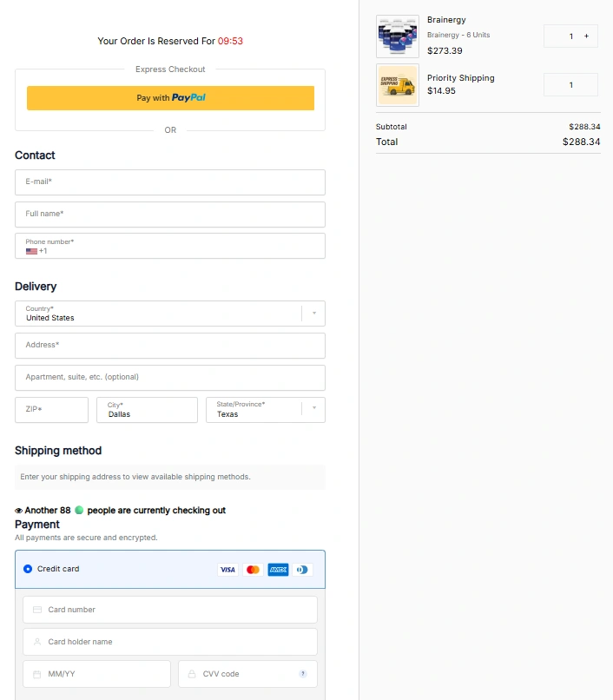This screenshot has width=613, height=700.
Task: Click the Priority Shipping truck thumbnail
Action: point(398,84)
